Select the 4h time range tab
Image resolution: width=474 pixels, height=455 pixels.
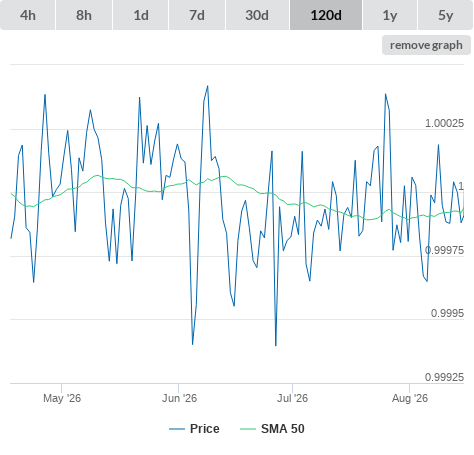coord(28,15)
